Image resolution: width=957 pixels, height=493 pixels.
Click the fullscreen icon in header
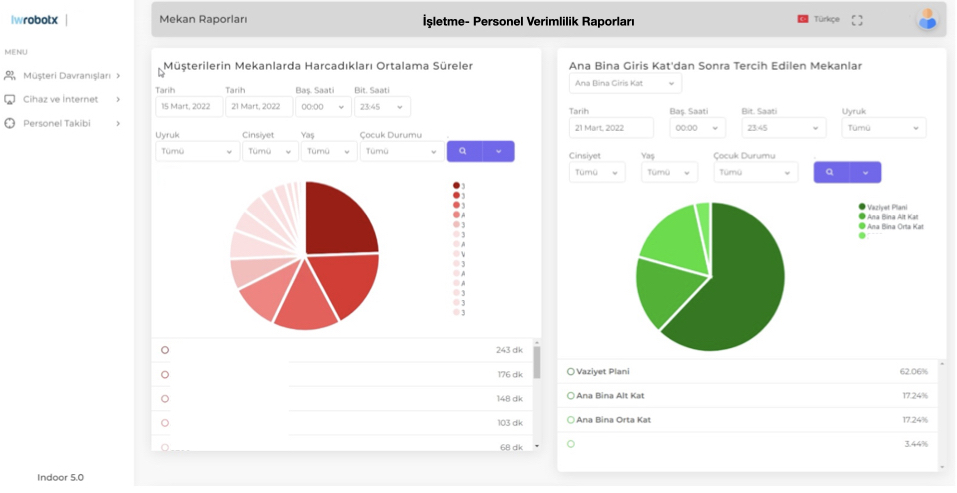(x=857, y=20)
